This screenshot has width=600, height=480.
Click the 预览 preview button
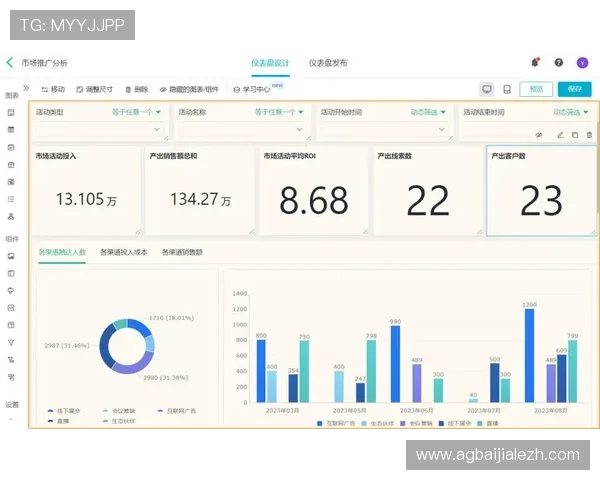pyautogui.click(x=536, y=89)
